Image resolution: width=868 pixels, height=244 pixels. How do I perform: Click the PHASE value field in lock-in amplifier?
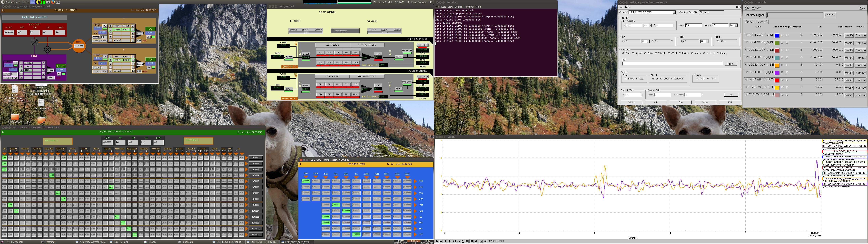point(79,46)
